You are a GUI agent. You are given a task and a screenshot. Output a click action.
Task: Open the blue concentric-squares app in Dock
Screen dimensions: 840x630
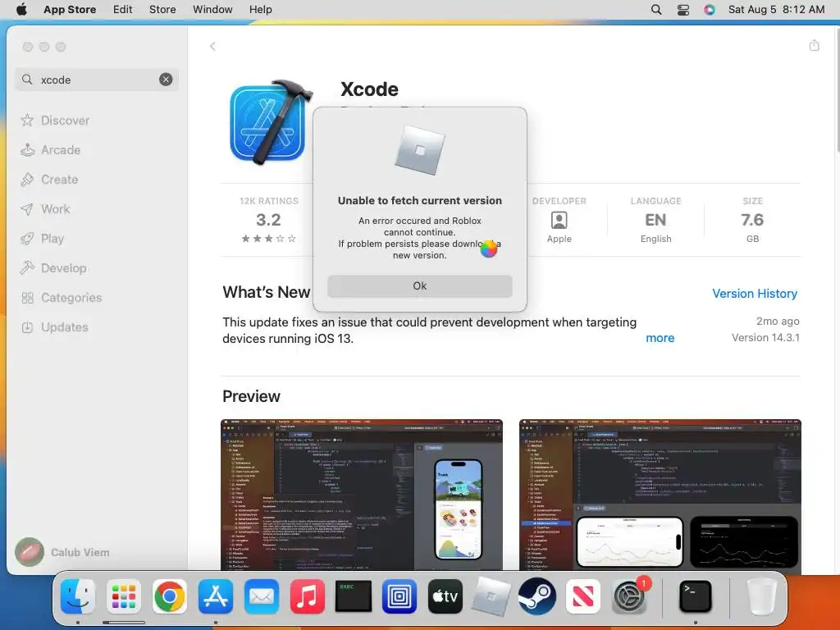399,596
